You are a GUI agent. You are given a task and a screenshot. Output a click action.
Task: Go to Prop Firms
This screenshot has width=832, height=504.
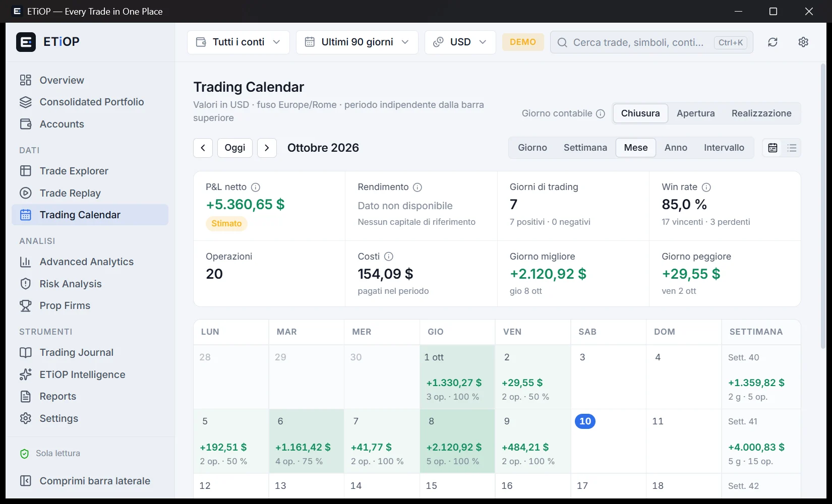tap(90, 305)
